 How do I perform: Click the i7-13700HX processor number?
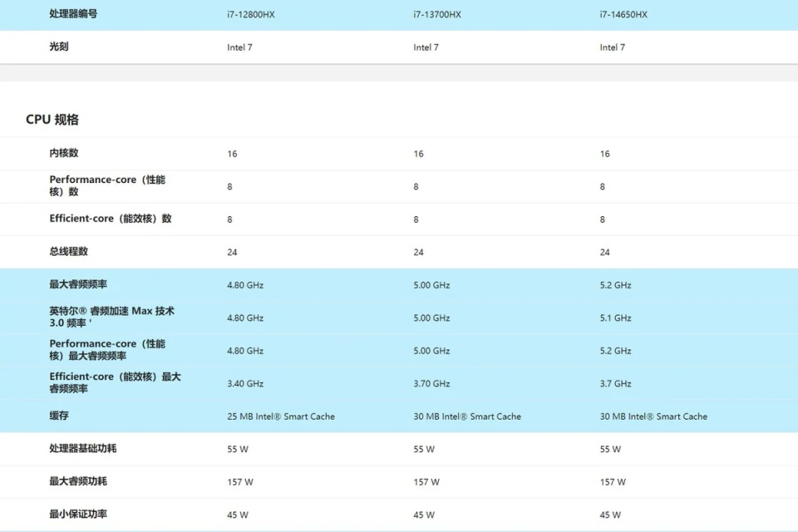click(436, 15)
